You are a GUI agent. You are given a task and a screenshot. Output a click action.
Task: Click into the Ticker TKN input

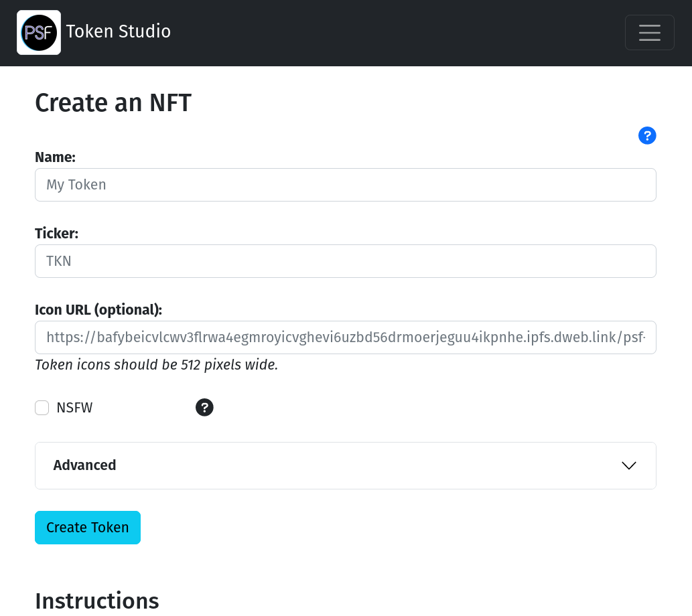pos(346,261)
